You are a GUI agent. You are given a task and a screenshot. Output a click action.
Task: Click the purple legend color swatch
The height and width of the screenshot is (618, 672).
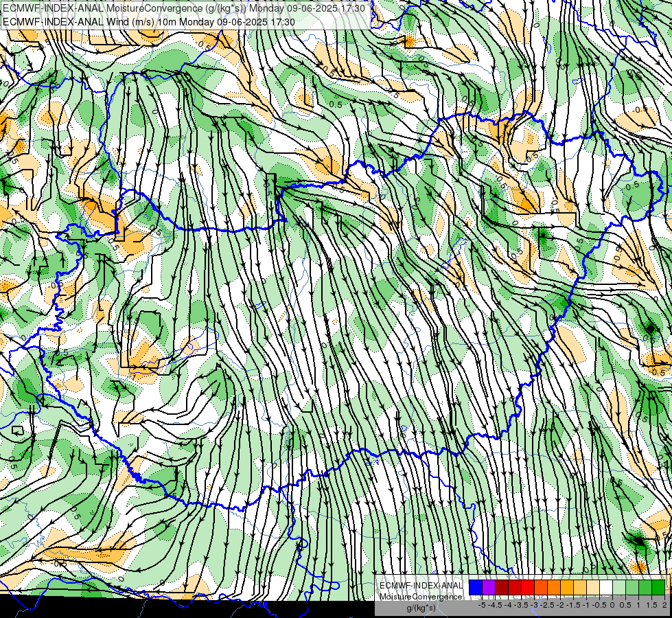[489, 588]
